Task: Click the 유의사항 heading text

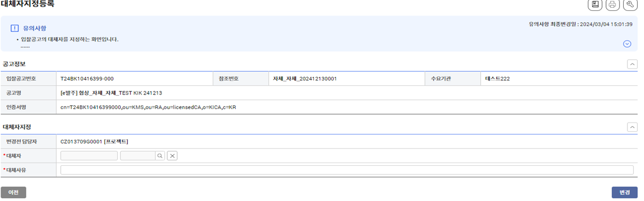Action: [x=34, y=28]
